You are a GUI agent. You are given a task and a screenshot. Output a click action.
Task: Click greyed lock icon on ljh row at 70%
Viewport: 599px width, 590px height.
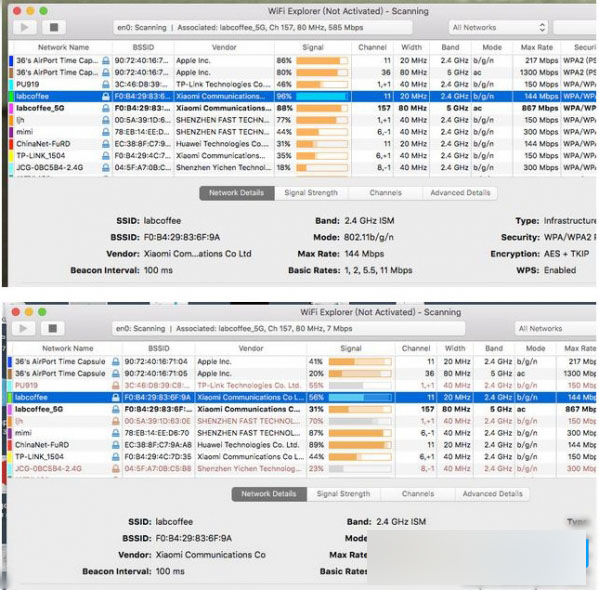click(x=115, y=421)
